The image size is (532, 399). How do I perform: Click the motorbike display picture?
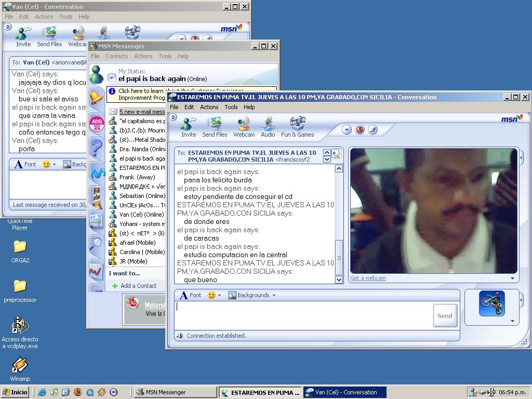pyautogui.click(x=491, y=303)
